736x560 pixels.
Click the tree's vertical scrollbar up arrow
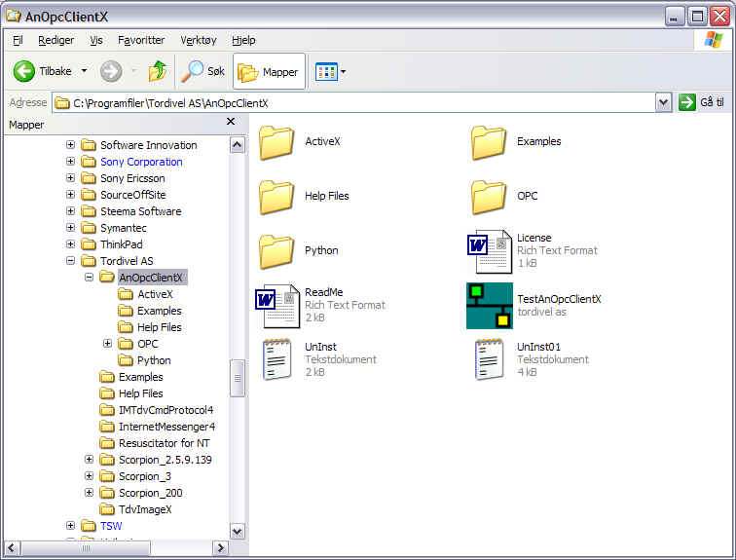pyautogui.click(x=237, y=145)
